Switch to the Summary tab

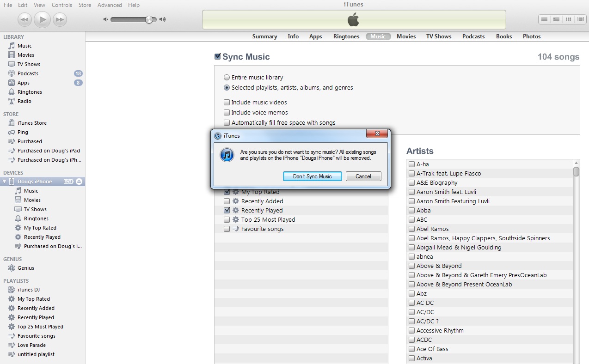(264, 36)
